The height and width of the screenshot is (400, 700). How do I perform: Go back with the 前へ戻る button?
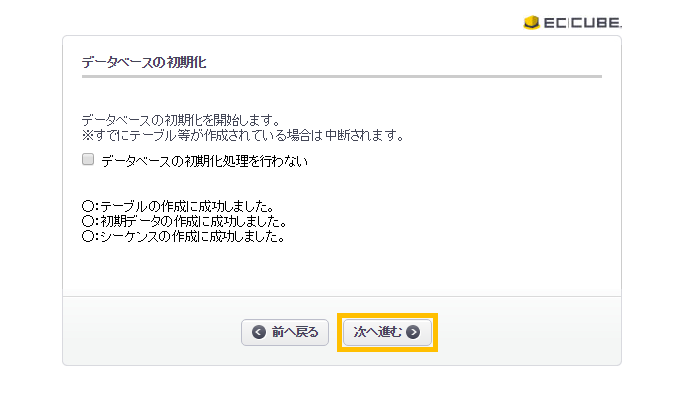click(x=285, y=332)
